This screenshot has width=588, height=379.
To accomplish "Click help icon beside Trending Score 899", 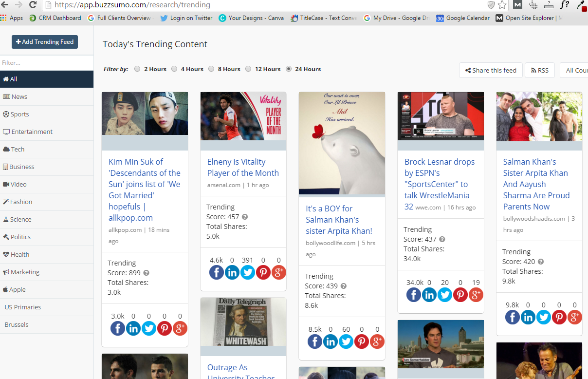I will coord(146,273).
